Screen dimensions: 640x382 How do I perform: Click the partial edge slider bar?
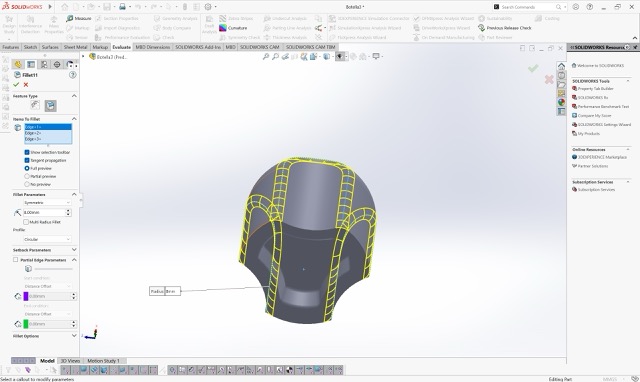(x=53, y=269)
